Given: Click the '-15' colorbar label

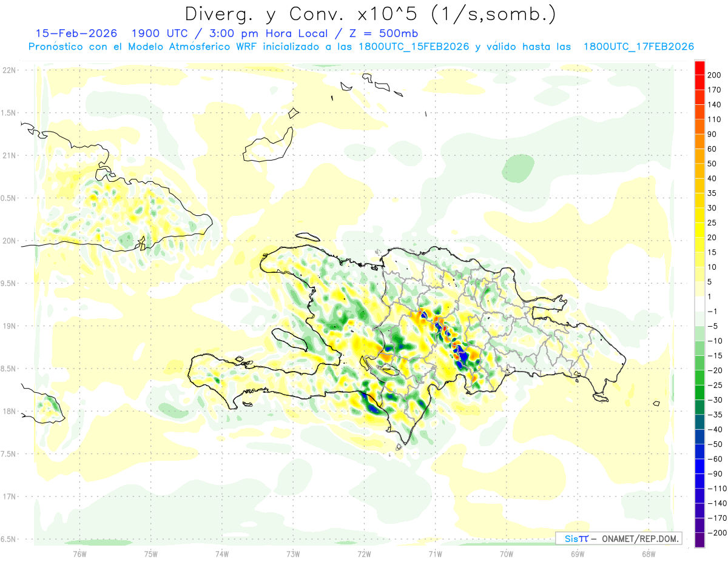Looking at the screenshot, I should coord(716,356).
